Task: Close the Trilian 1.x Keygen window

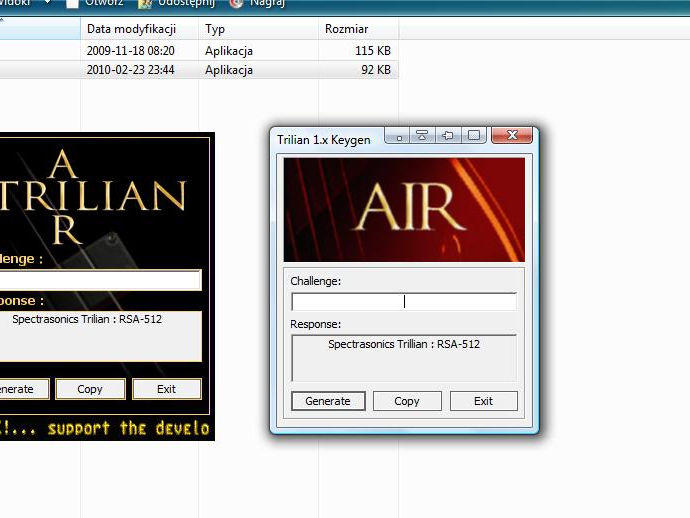Action: [x=512, y=136]
